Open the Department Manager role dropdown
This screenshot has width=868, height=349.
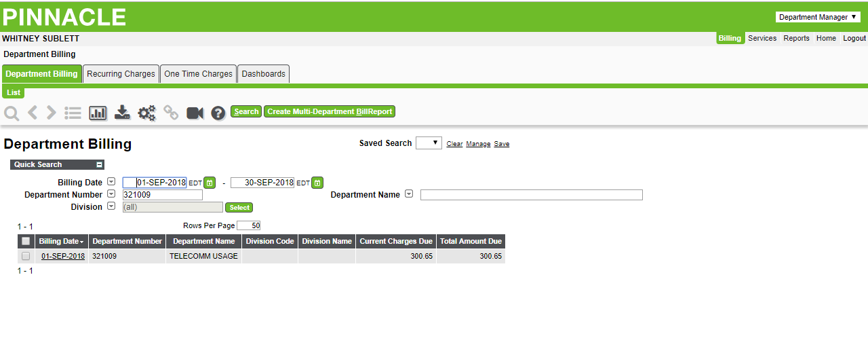(818, 17)
